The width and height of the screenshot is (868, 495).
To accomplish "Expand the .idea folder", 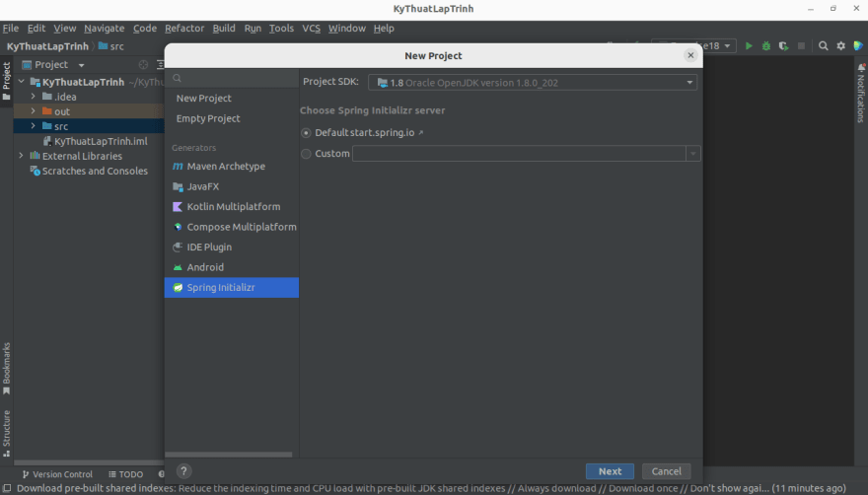I will [34, 97].
